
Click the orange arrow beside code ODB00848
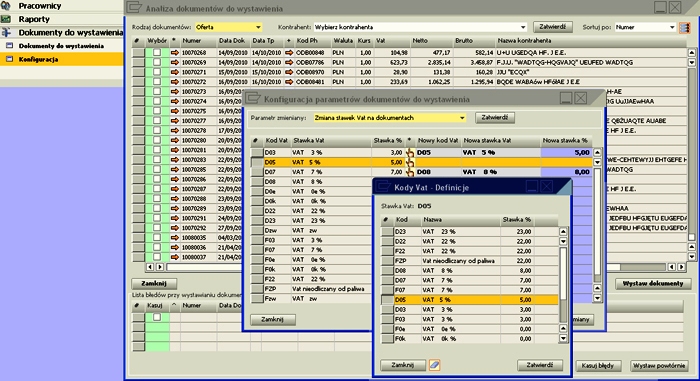click(x=289, y=53)
